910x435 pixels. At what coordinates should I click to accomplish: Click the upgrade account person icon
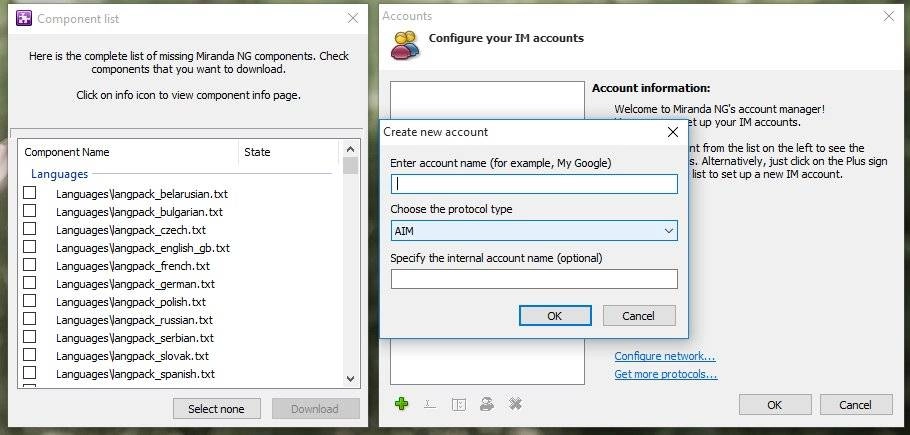point(487,404)
